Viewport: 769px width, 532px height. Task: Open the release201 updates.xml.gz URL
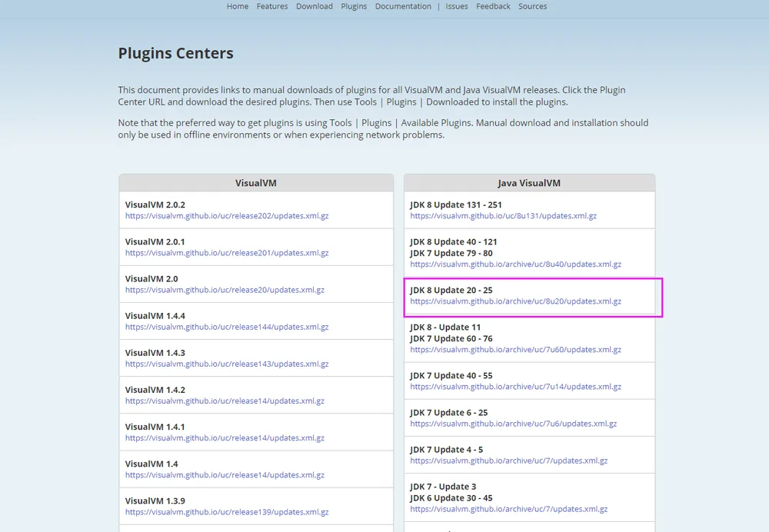click(x=227, y=253)
